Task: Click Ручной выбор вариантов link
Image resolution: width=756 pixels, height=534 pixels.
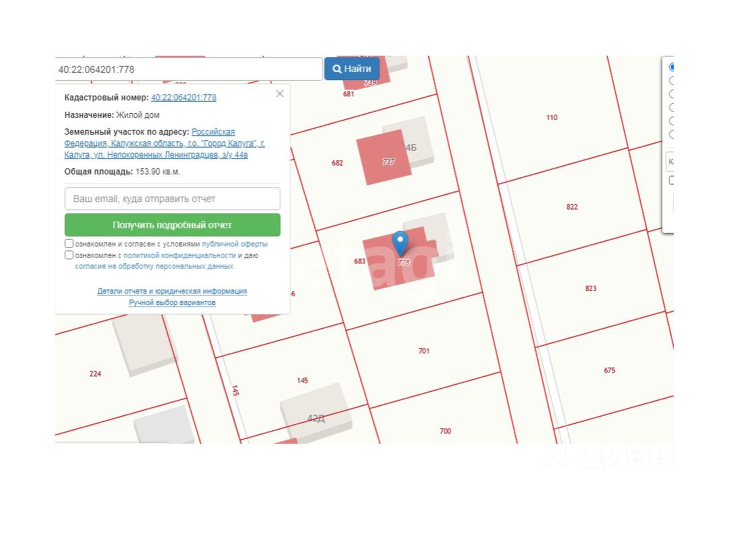Action: (x=172, y=302)
